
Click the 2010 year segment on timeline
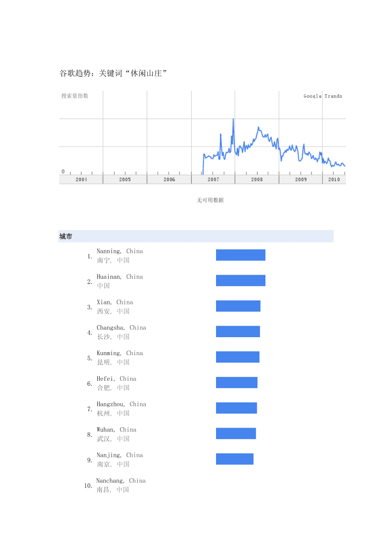point(334,179)
